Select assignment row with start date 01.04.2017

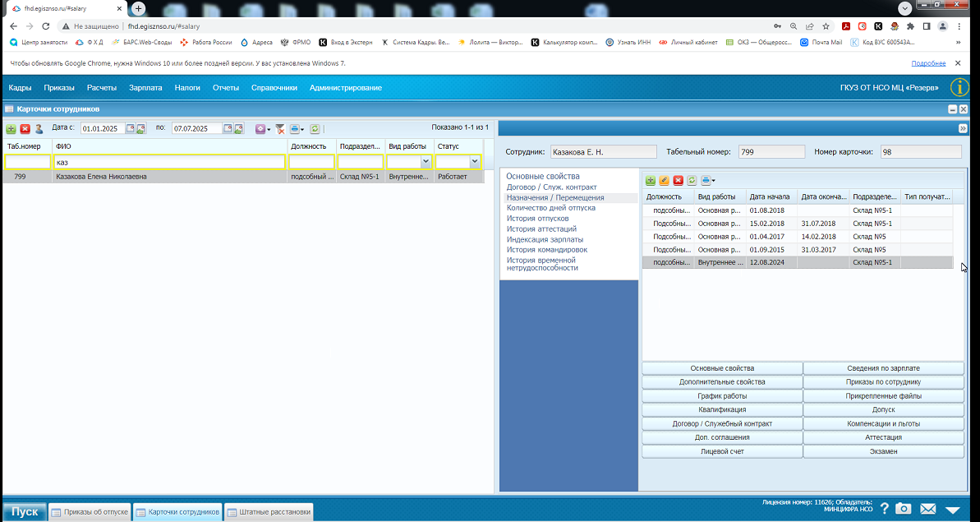tap(798, 236)
